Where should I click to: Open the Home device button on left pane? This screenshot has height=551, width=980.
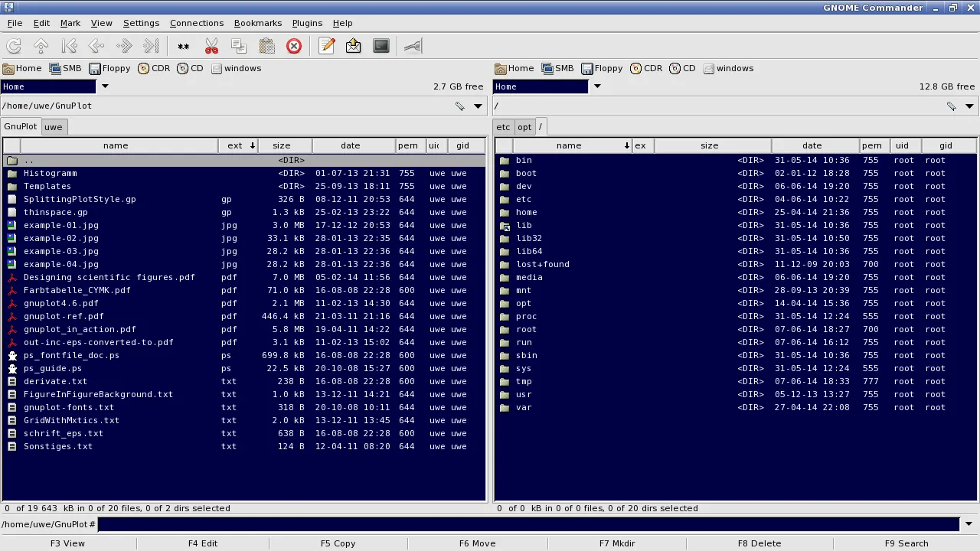coord(23,68)
